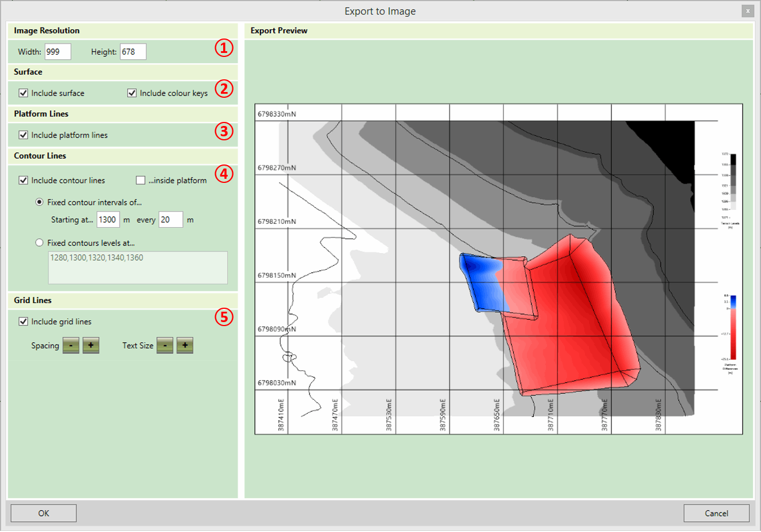Uncheck Include grid lines
Image resolution: width=761 pixels, height=532 pixels.
pos(24,322)
